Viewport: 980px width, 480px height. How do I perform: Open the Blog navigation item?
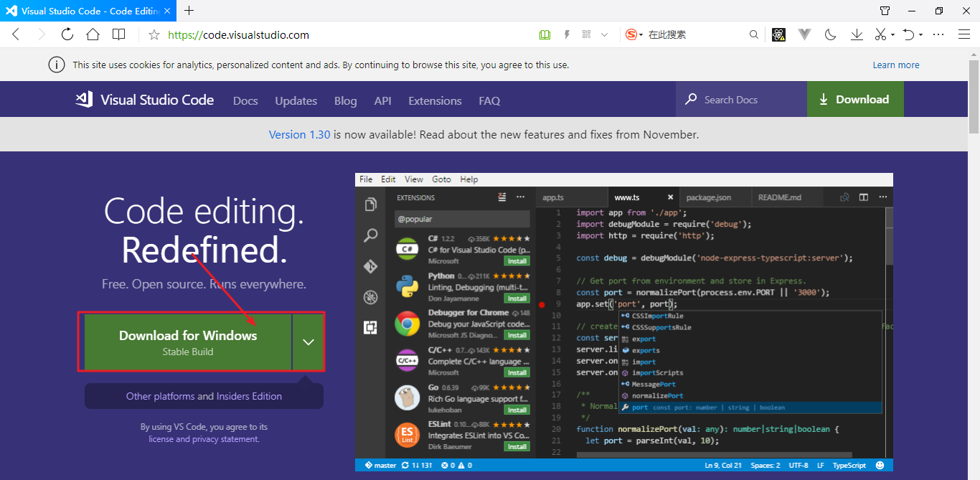(x=345, y=100)
